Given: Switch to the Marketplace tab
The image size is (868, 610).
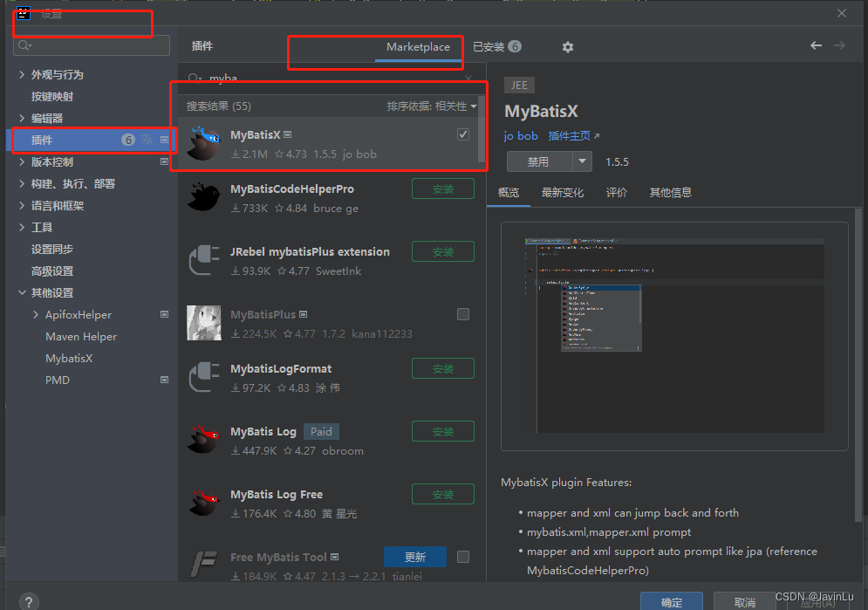Looking at the screenshot, I should 418,47.
